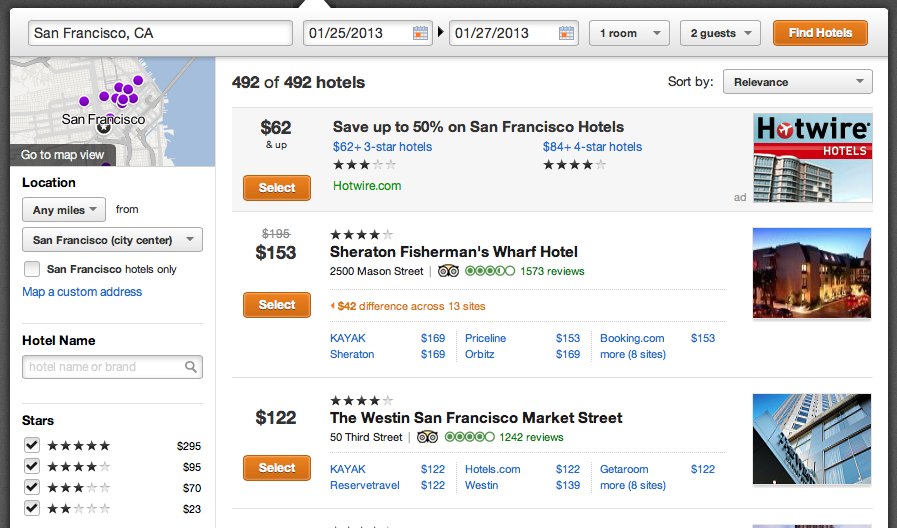Screen dimensions: 897x528
Task: Click TripAdvisor owl icon for Sheraton Fisherman's Wharf
Action: click(448, 271)
